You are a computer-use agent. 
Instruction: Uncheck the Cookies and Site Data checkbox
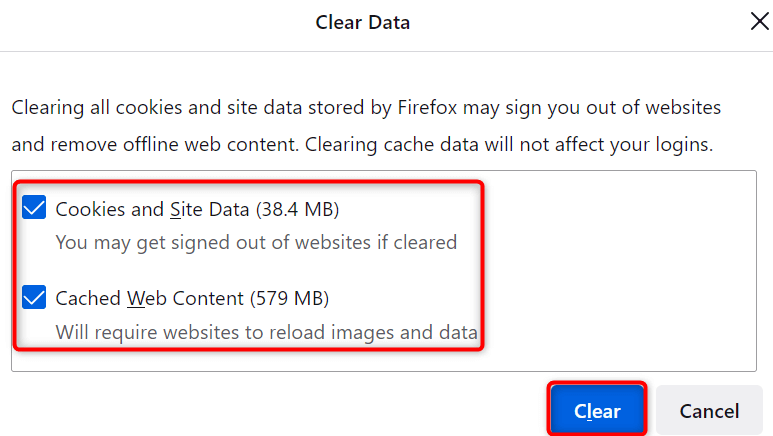click(x=34, y=208)
